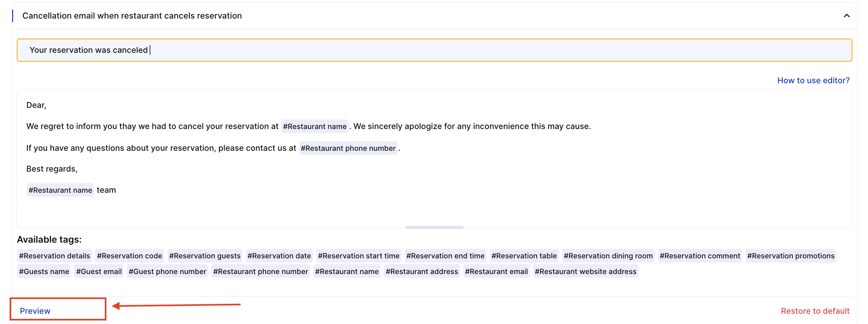Click the 'Available tags:' heading

[49, 239]
